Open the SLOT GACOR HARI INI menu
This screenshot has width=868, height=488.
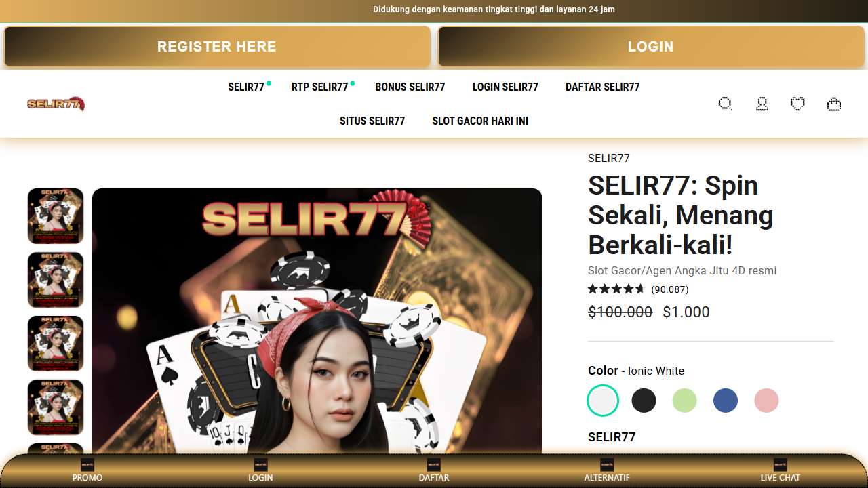point(480,121)
